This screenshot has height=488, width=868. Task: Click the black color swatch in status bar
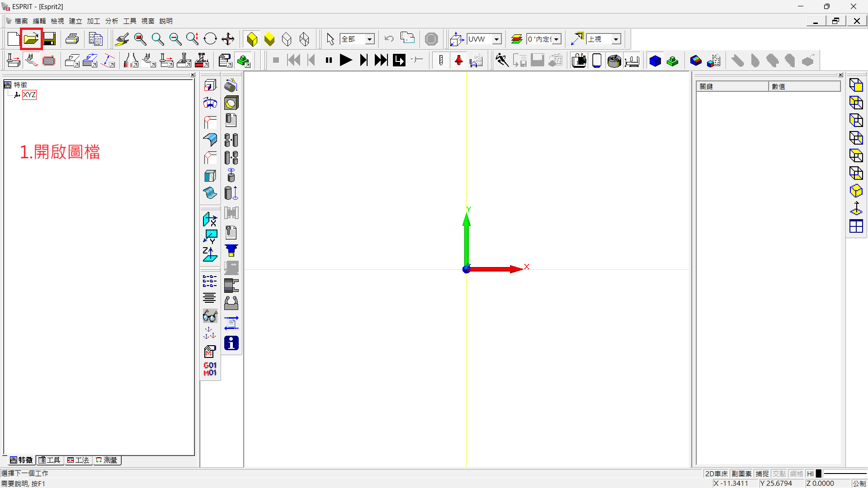819,474
